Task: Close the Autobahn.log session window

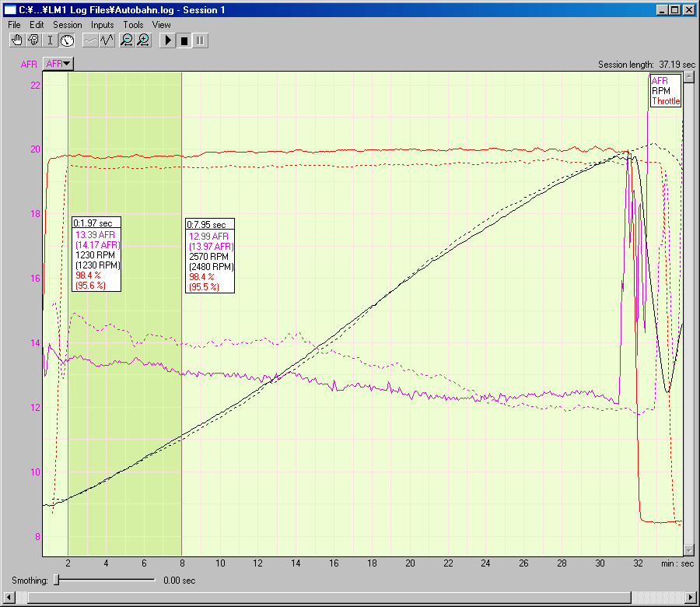Action: [688, 10]
